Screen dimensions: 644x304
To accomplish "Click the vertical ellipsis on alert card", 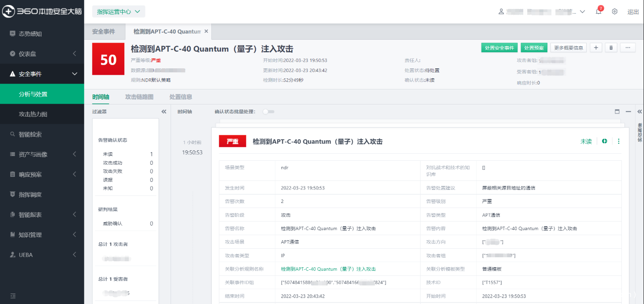I will (619, 142).
